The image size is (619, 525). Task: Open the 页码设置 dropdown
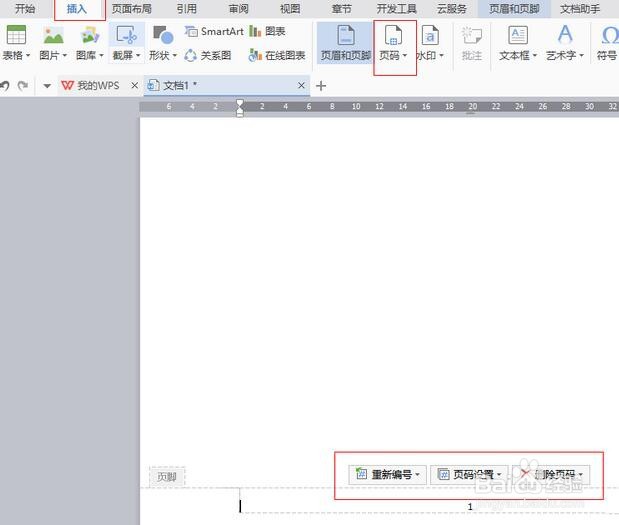tap(469, 474)
